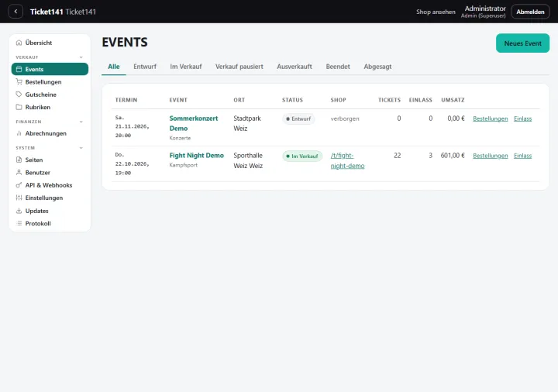Click the Termin column header
Image resolution: width=558 pixels, height=392 pixels.
(x=126, y=100)
